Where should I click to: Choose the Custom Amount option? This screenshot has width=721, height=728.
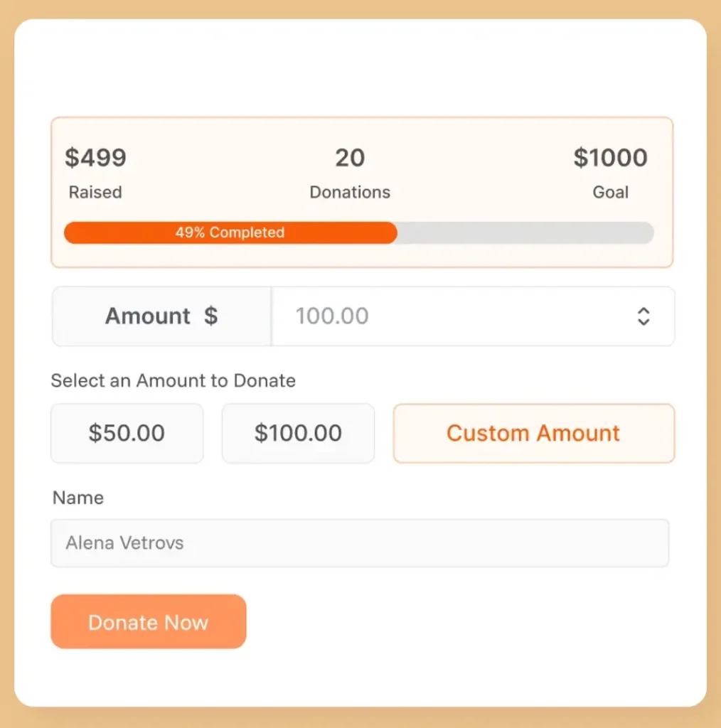coord(533,433)
